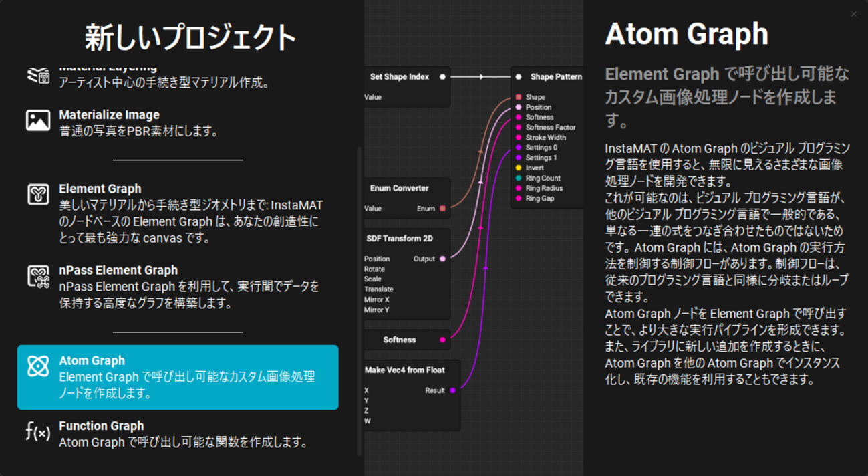This screenshot has width=868, height=476.
Task: Click the Position input pin on Shape Pattern
Action: 519,107
